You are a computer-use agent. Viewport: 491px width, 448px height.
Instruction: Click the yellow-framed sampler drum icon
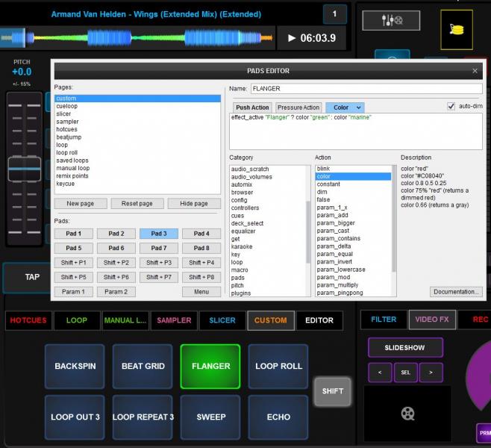click(x=457, y=30)
